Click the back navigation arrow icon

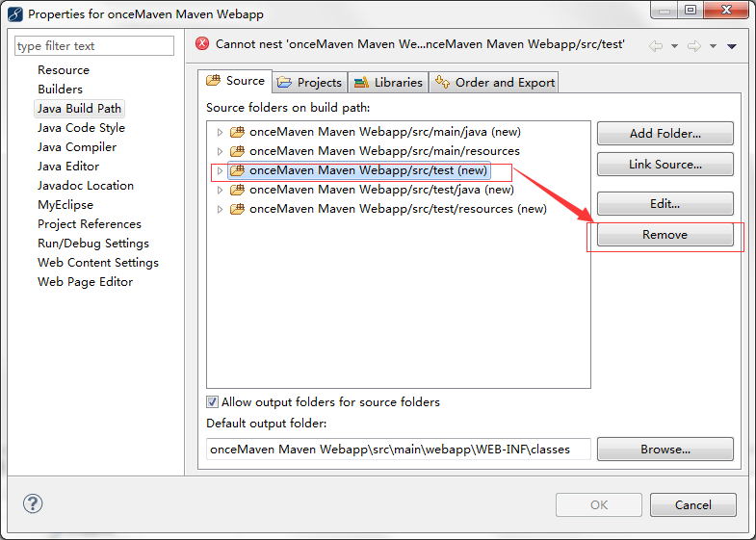pos(656,45)
